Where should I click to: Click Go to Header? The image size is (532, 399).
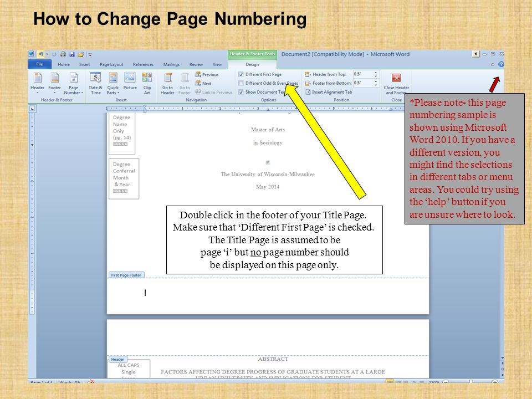point(167,83)
